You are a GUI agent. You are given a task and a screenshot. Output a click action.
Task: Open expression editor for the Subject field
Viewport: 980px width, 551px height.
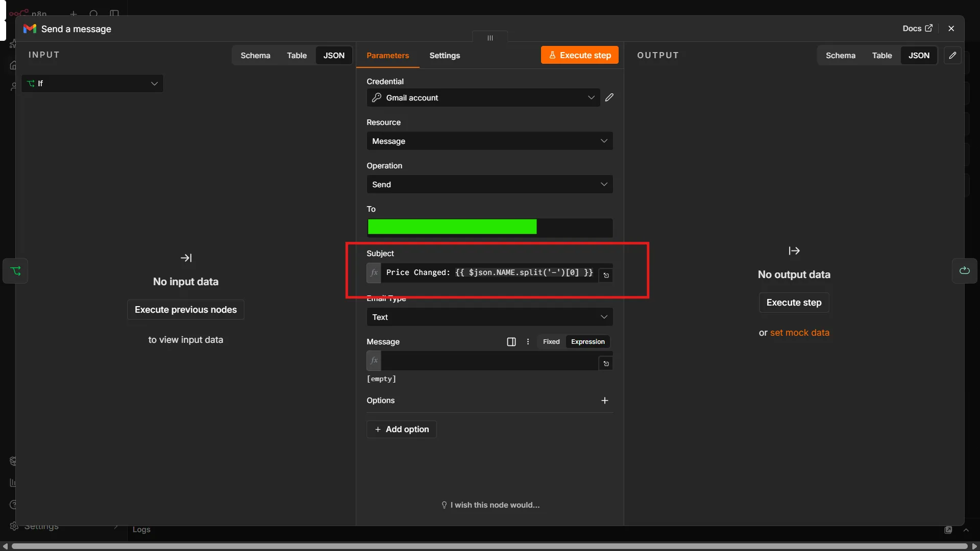(x=606, y=275)
